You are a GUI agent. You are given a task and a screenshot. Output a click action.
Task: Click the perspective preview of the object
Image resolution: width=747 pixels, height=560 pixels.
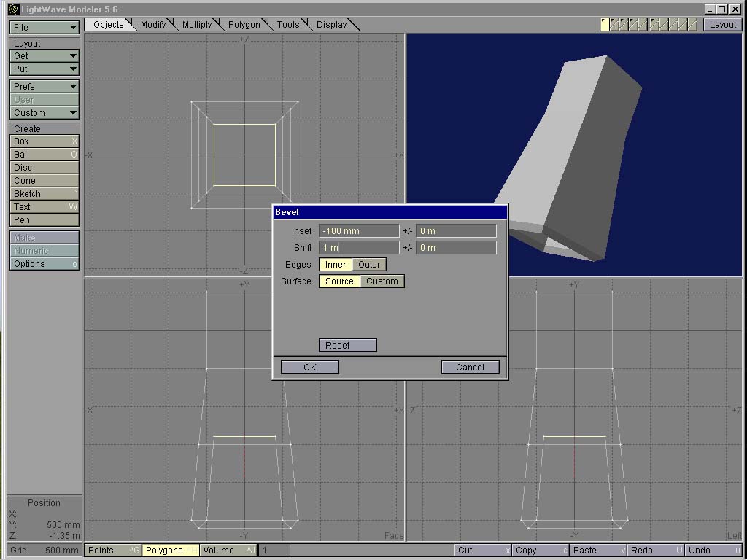click(x=574, y=155)
